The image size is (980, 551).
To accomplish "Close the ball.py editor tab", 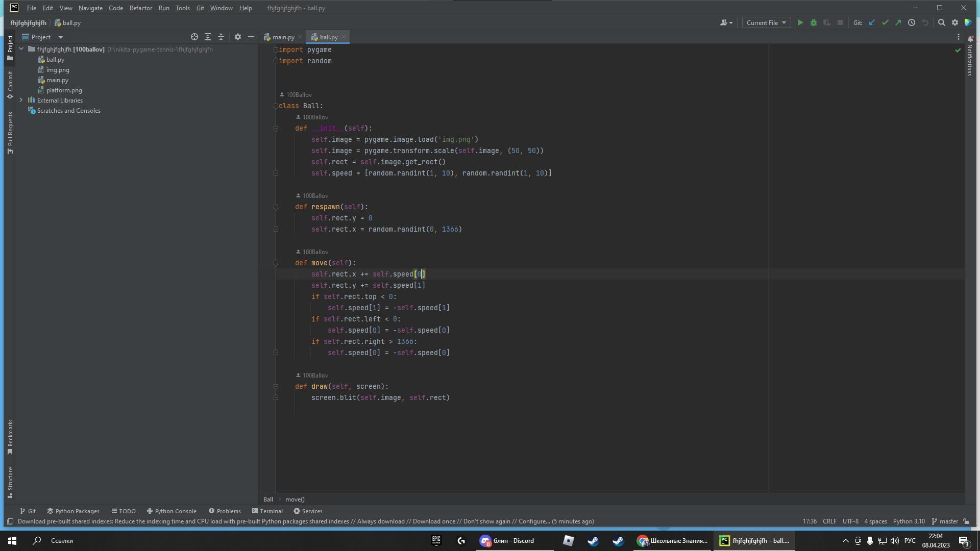I will tap(344, 37).
